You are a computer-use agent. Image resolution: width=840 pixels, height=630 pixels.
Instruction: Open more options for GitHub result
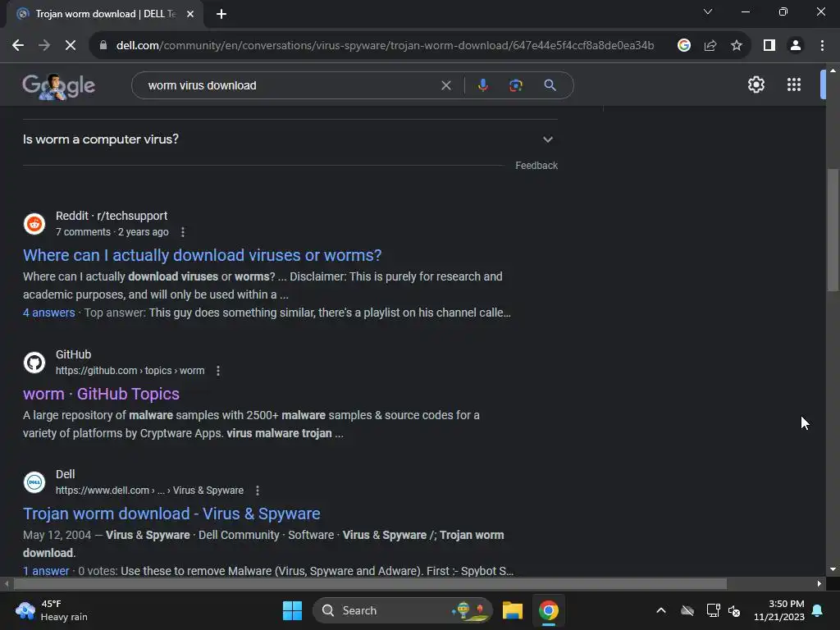[218, 371]
